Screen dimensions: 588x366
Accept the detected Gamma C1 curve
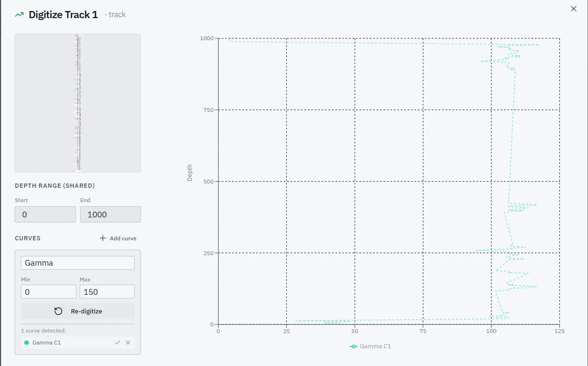(x=118, y=343)
